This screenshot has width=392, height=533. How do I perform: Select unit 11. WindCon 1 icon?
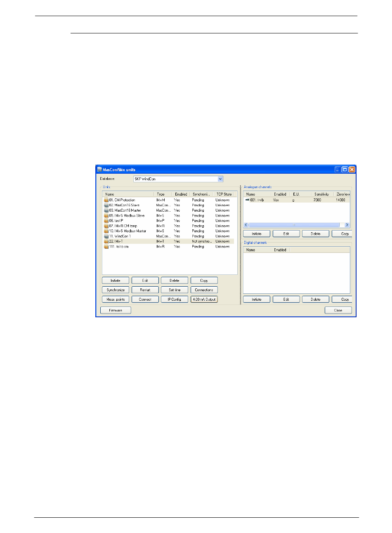[106, 236]
